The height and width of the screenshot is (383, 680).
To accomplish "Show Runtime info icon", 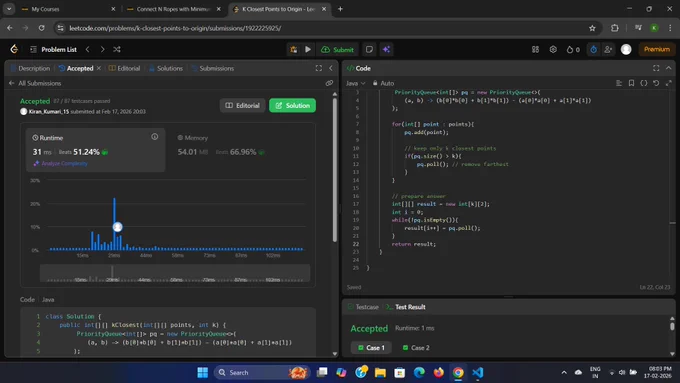I will (154, 137).
